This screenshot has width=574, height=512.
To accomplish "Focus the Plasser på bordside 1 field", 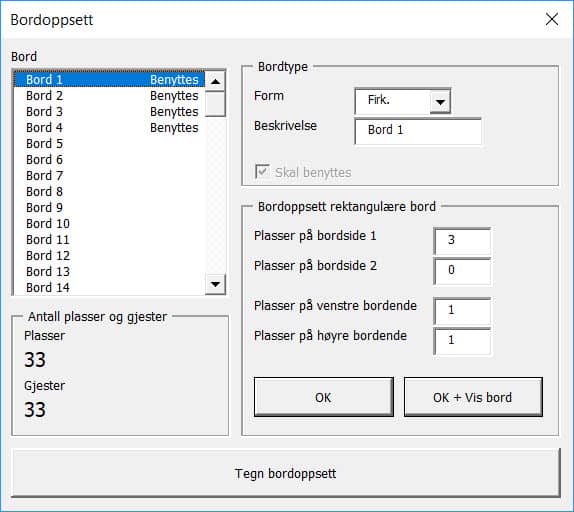I will click(x=462, y=241).
